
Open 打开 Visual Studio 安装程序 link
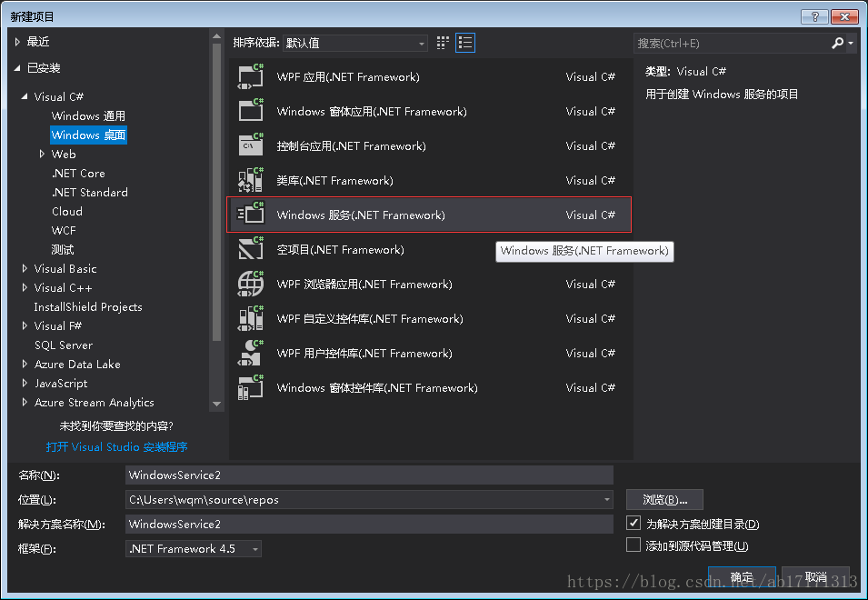[x=117, y=446]
